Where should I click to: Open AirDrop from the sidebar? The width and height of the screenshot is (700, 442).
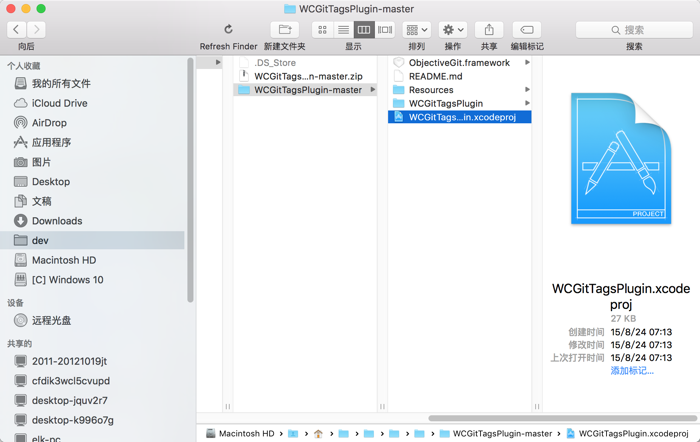pos(92,123)
